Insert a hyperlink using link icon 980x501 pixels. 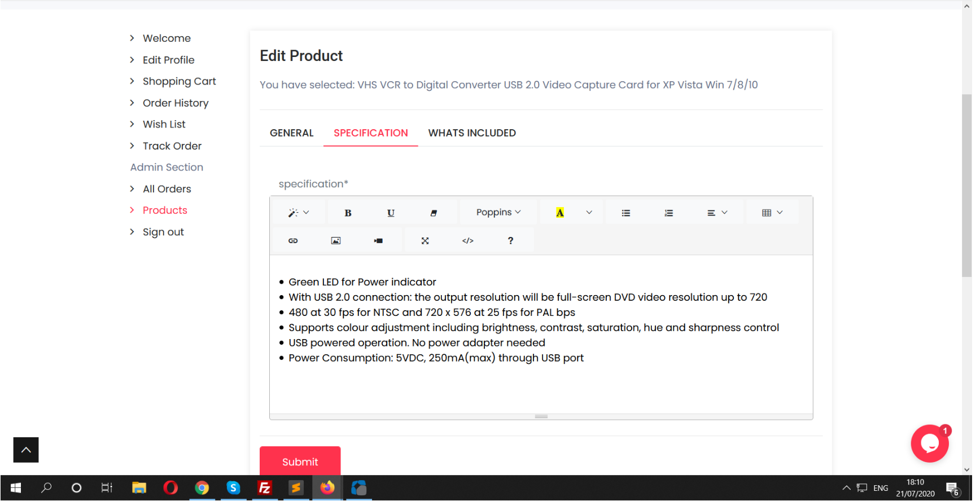point(293,241)
